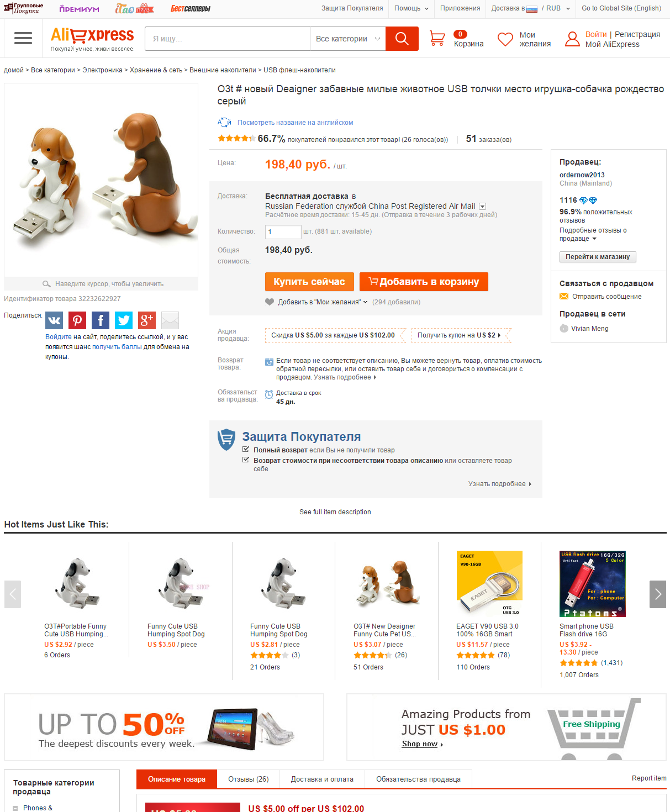Open the hamburger menu icon
The width and height of the screenshot is (670, 812).
[23, 38]
